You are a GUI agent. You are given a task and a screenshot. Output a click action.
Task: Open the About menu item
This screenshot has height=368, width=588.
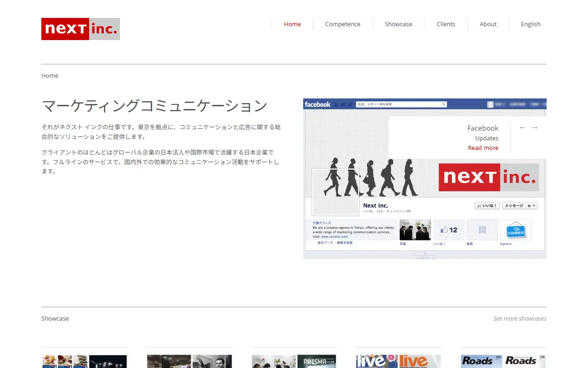[488, 24]
